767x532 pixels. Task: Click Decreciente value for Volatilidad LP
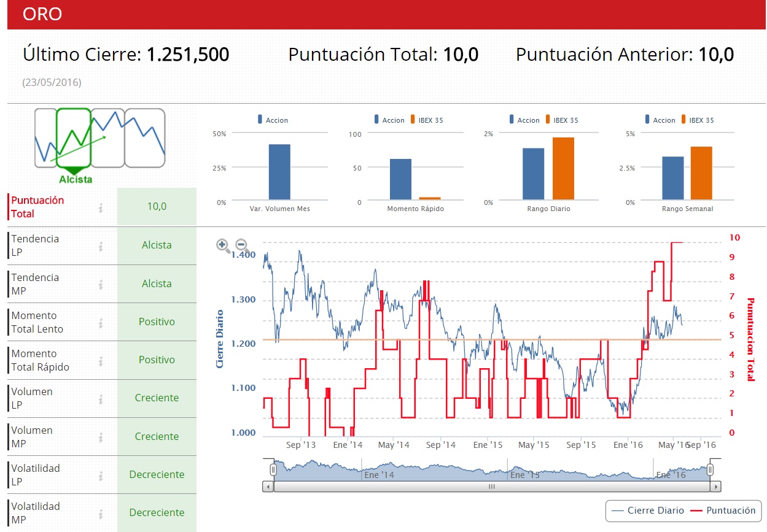157,474
